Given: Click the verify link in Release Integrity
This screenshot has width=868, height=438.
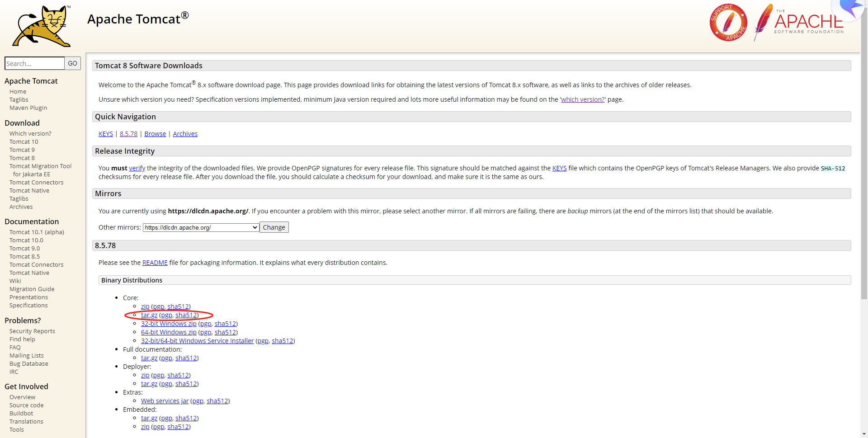Looking at the screenshot, I should click(x=137, y=168).
